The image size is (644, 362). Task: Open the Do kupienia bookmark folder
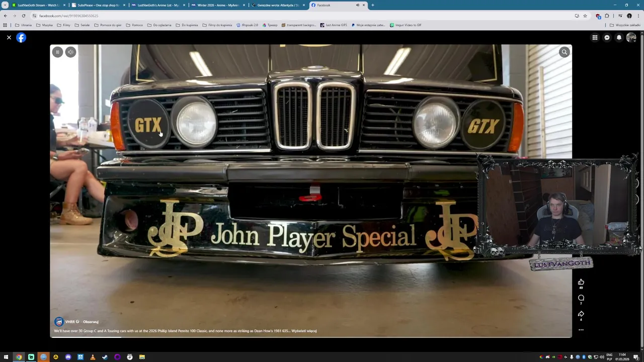click(187, 25)
